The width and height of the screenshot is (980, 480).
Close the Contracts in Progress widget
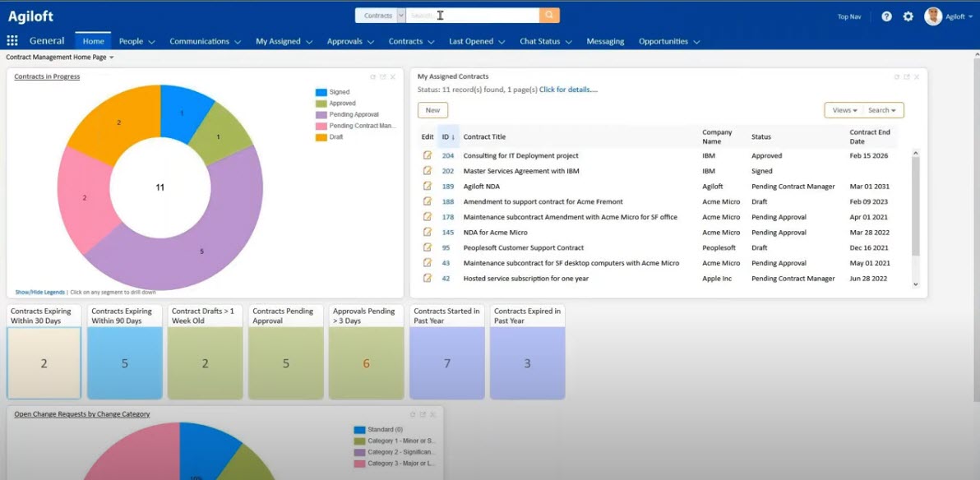(x=392, y=77)
